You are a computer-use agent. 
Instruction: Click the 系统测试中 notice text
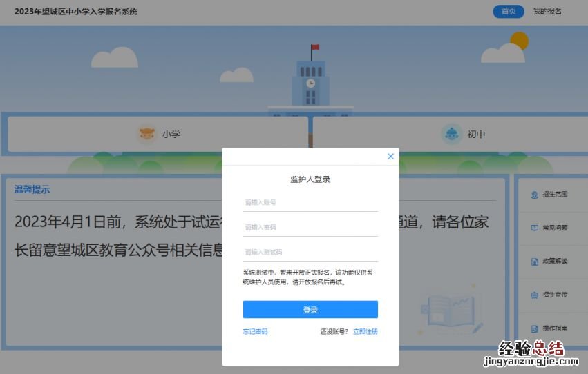(x=308, y=277)
